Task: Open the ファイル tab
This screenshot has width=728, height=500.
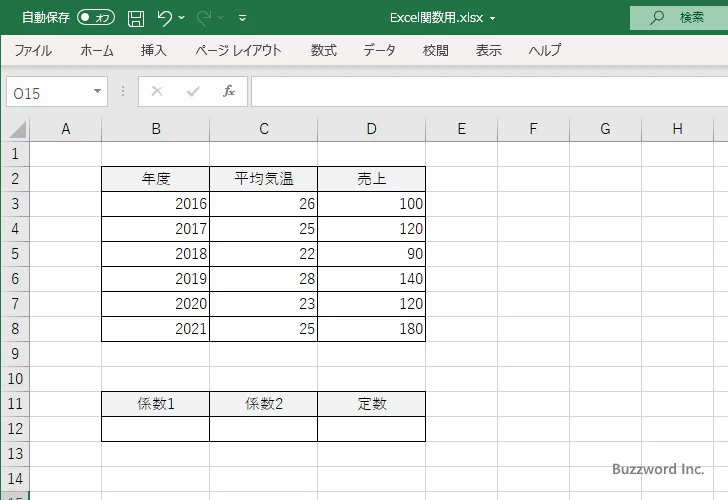Action: click(x=33, y=50)
